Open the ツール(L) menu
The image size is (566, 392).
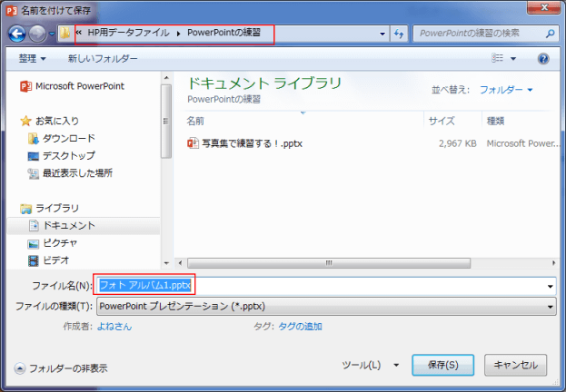coord(371,365)
